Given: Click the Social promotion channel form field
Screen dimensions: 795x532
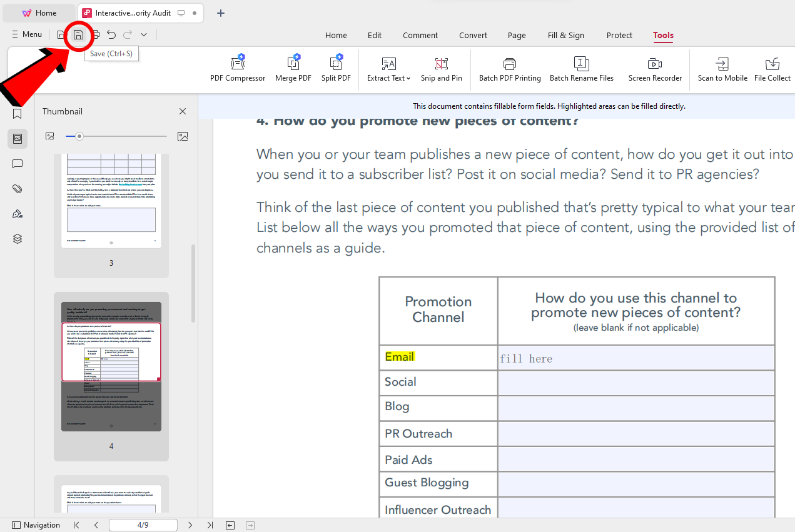Looking at the screenshot, I should [x=635, y=383].
